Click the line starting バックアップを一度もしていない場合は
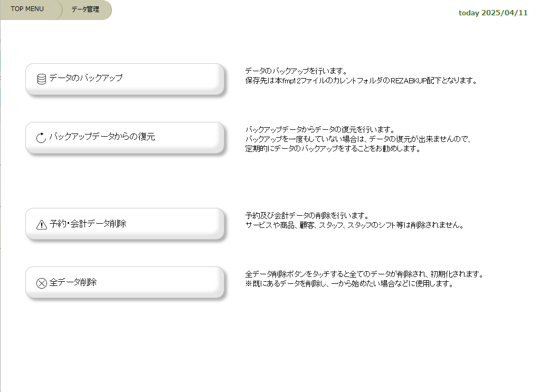Viewport: 540px width, 392px height. pyautogui.click(x=357, y=139)
